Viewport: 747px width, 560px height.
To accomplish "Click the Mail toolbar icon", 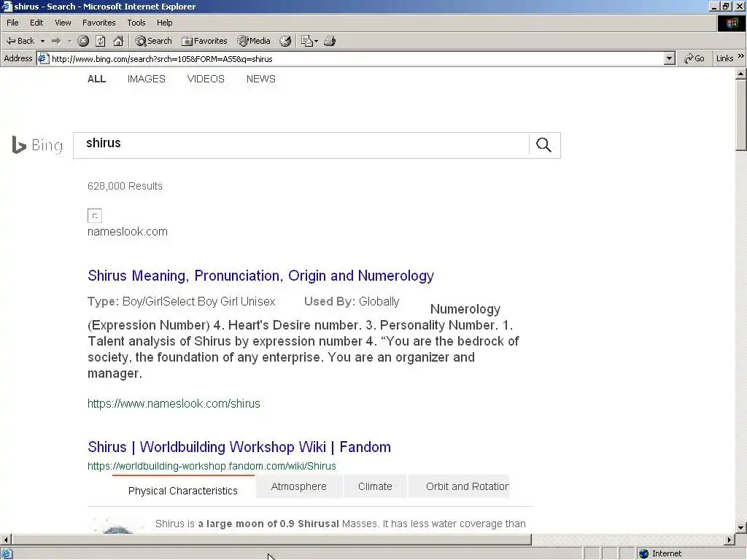I will (x=306, y=41).
